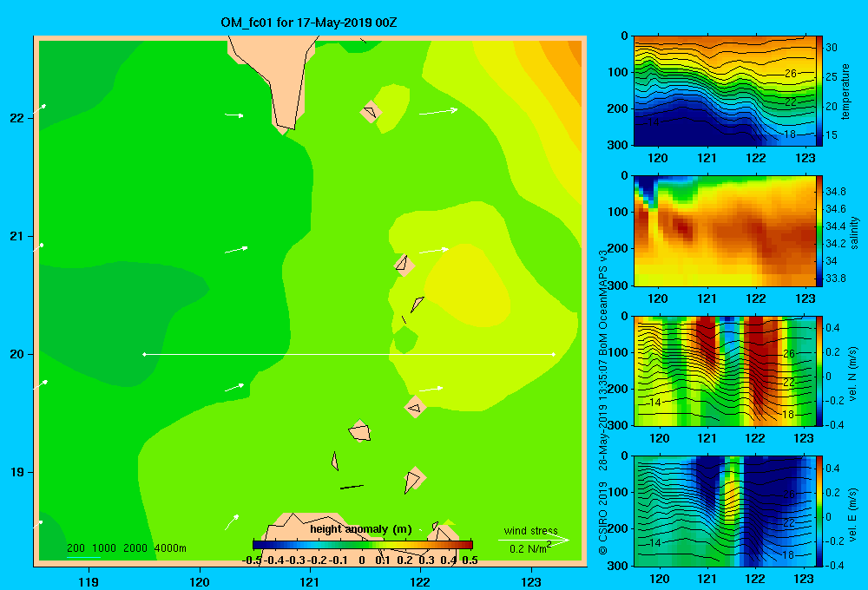The image size is (868, 590).
Task: Click the longitude '119' label under main map
Action: point(89,581)
